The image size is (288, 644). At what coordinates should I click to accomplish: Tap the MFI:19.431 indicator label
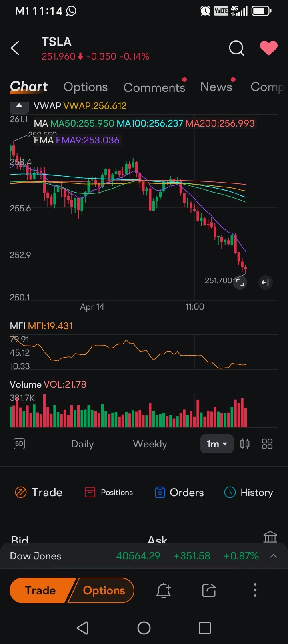50,326
